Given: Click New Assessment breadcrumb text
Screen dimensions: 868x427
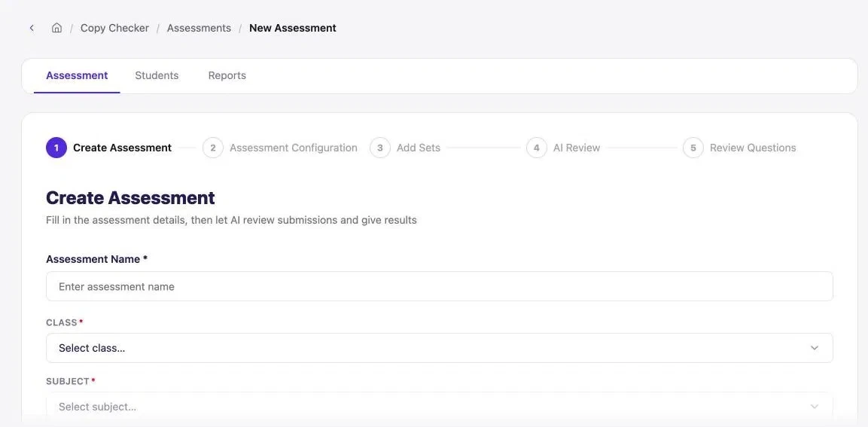Looking at the screenshot, I should click(292, 28).
